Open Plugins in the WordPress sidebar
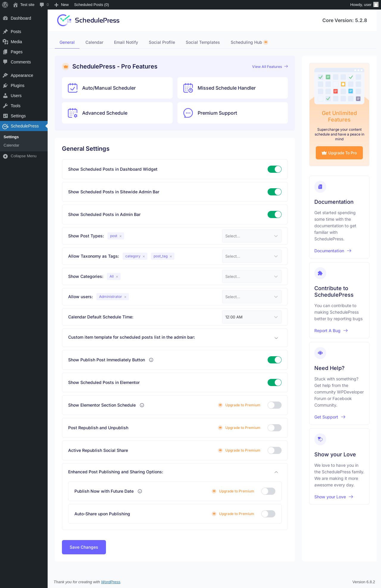Viewport: 381px width, 588px height. [24, 85]
